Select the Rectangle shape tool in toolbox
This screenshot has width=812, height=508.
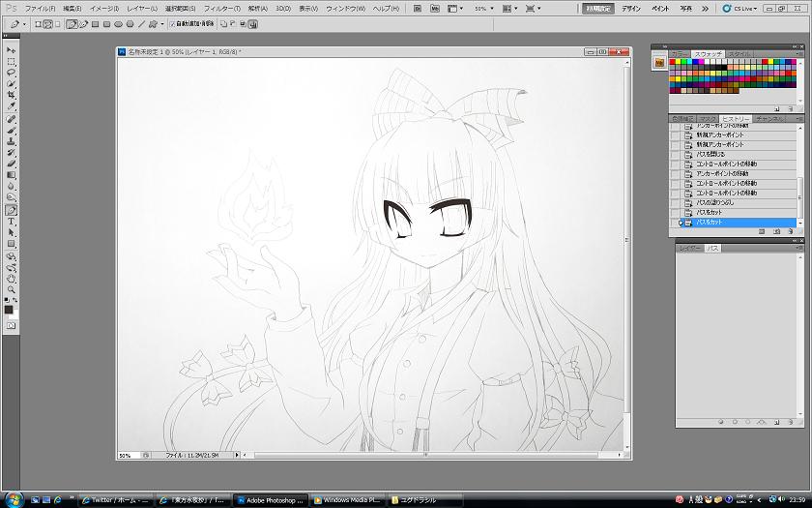click(x=11, y=244)
